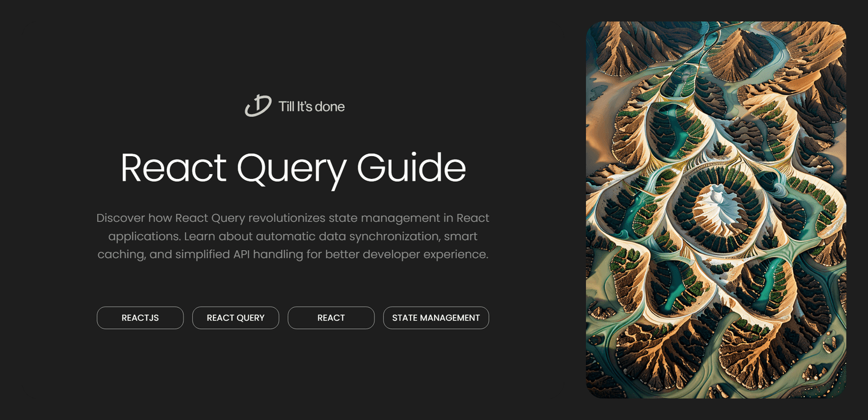Open the REACT QUERY topic page
The image size is (868, 420).
pyautogui.click(x=235, y=318)
